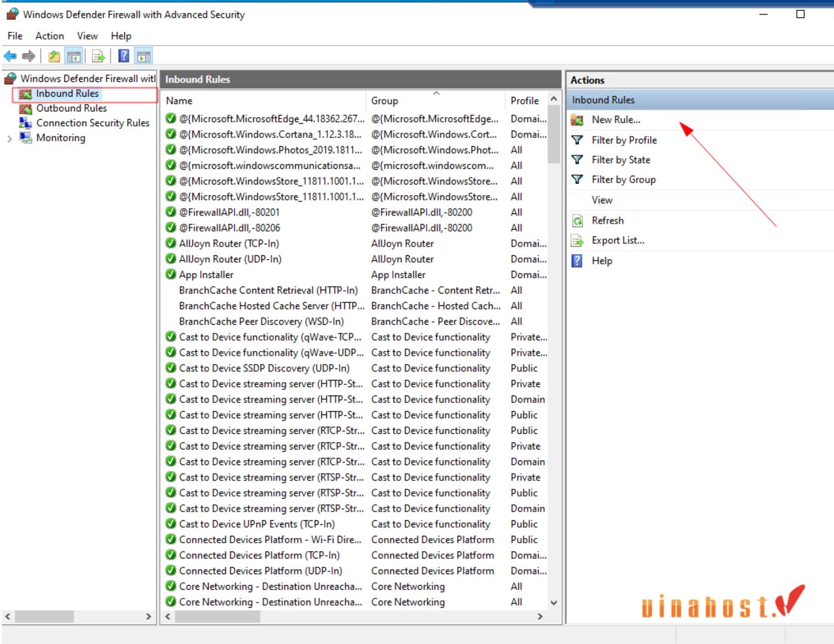Select Outbound Rules in the tree
This screenshot has height=644, width=834.
pyautogui.click(x=71, y=108)
